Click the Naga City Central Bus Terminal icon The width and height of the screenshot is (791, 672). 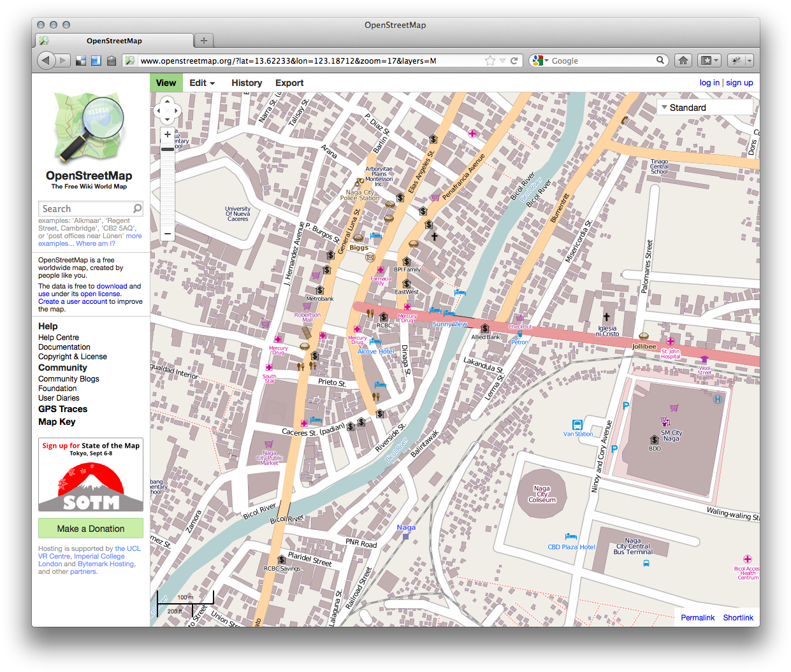coord(646,563)
